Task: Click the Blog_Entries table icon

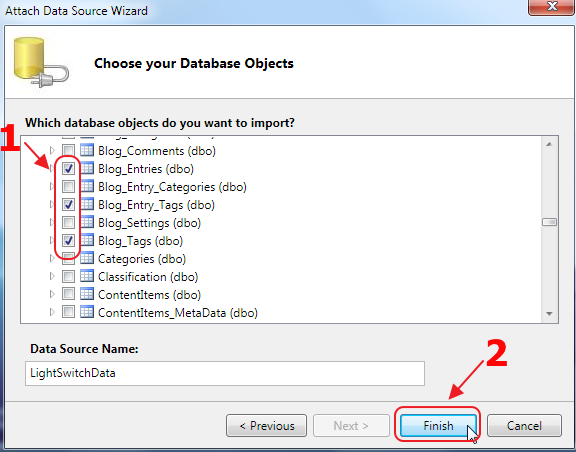Action: tap(87, 168)
